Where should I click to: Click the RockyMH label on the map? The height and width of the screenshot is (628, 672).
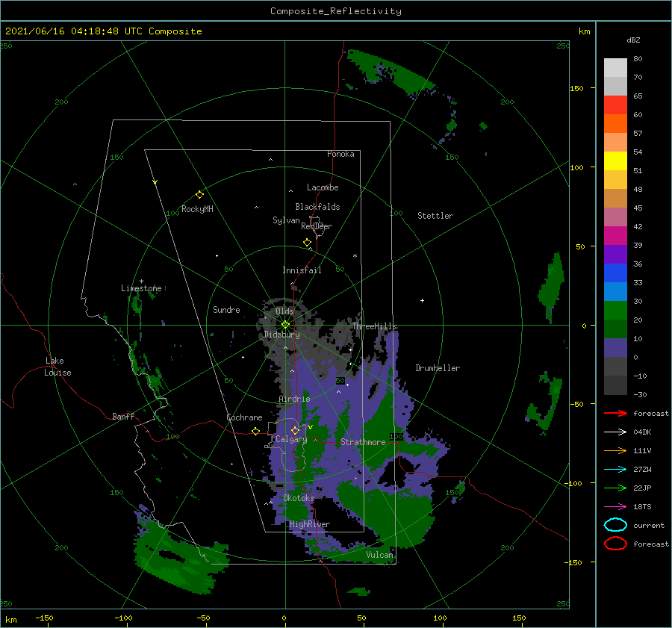point(197,209)
